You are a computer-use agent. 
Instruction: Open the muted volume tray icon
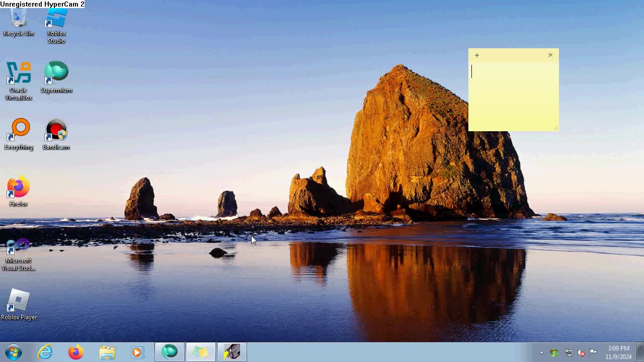coord(581,352)
